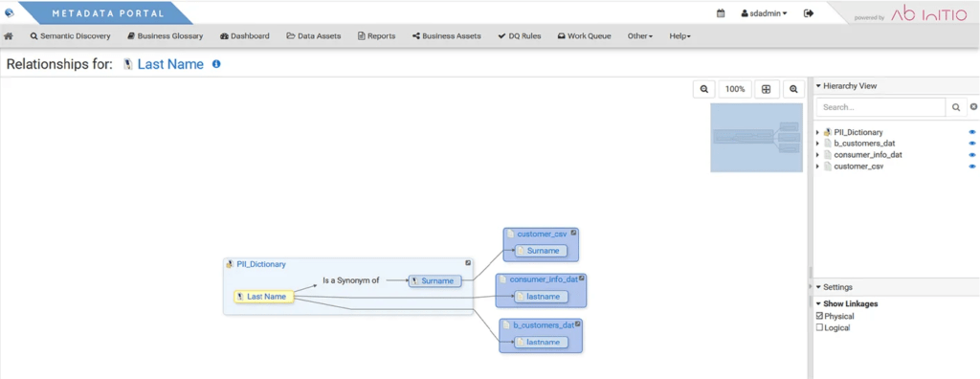Zoom in the relationship diagram
Screen dimensions: 980x379
793,89
